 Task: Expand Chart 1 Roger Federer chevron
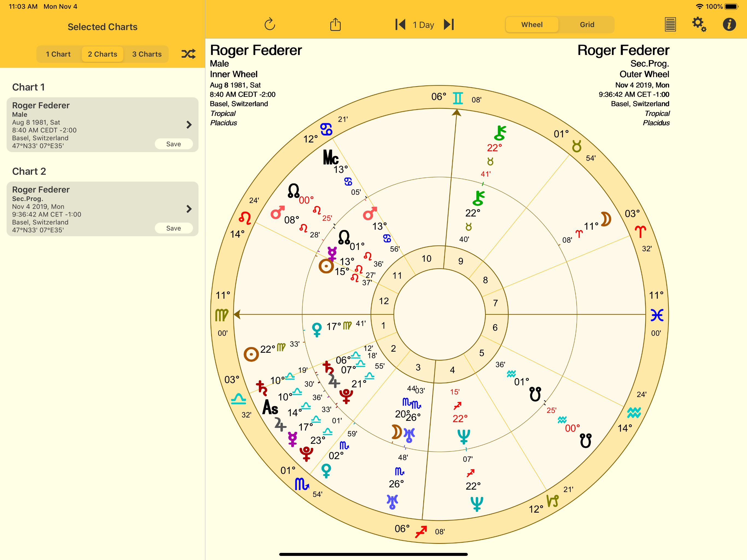tap(189, 125)
